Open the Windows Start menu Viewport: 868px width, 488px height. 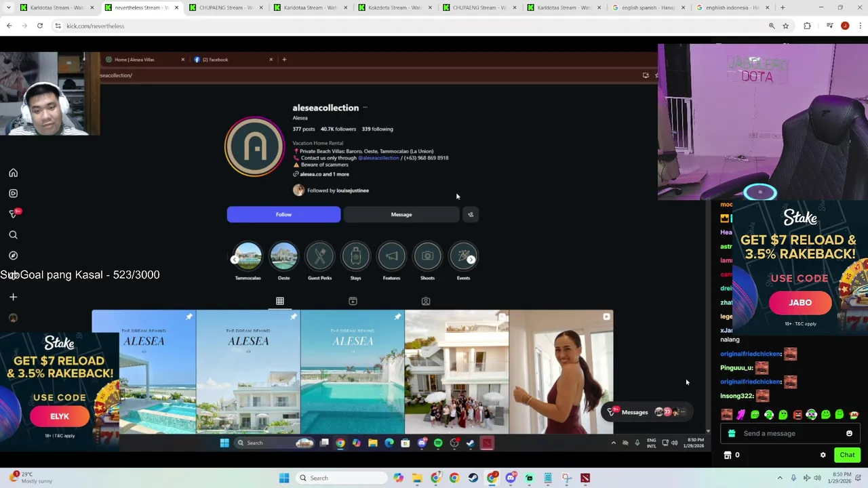[284, 478]
